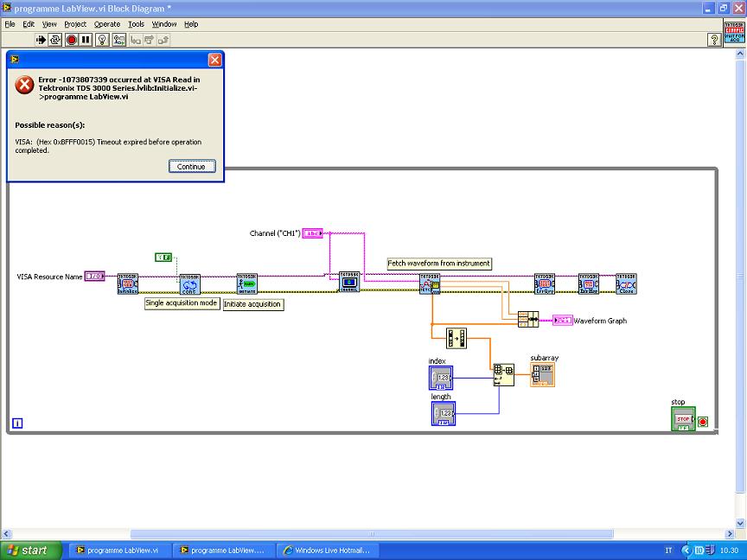Click the vertical scrollbar down arrow
Screen dimensions: 747x560
(x=741, y=522)
